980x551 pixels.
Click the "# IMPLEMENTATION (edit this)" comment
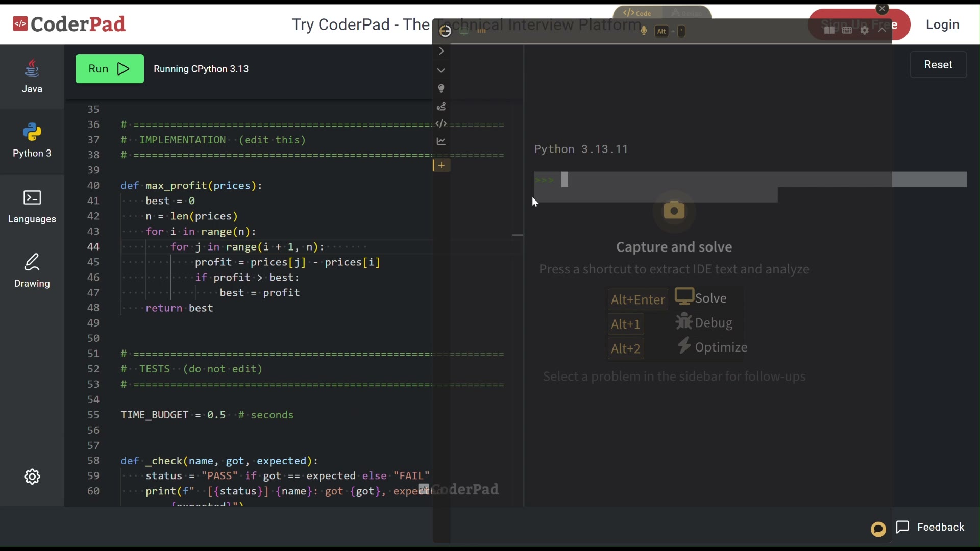[x=213, y=140]
